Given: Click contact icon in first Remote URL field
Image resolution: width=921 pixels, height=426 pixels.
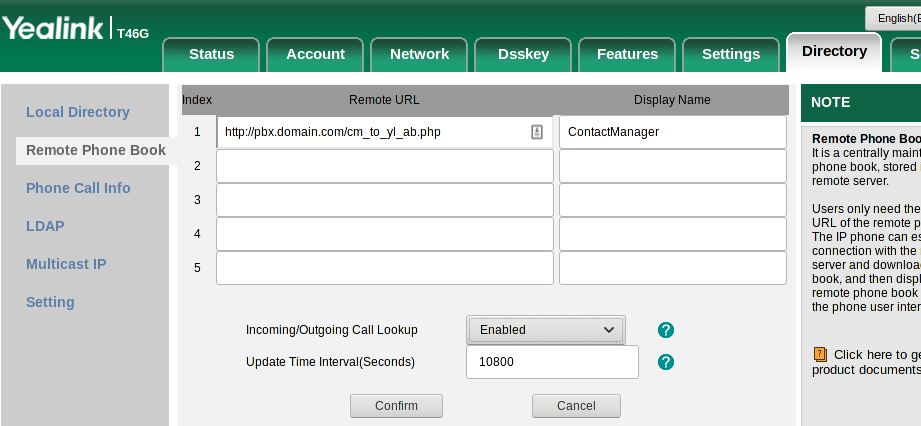Looking at the screenshot, I should click(537, 132).
